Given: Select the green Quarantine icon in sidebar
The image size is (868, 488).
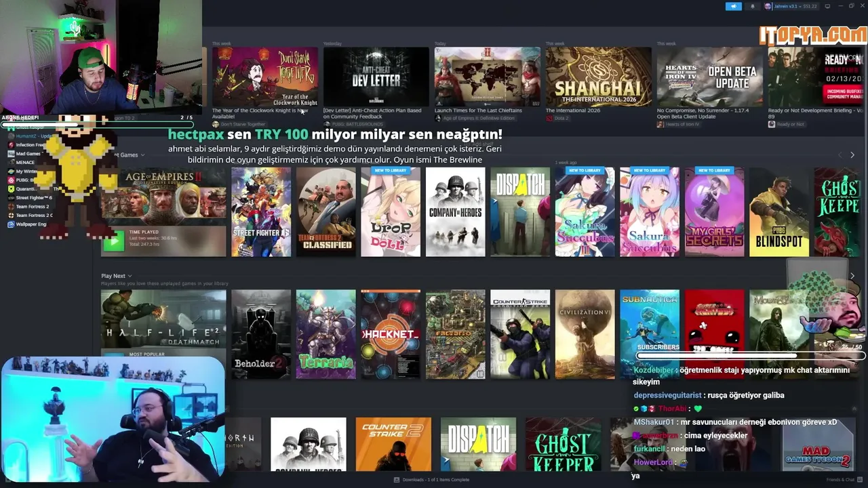Looking at the screenshot, I should 12,189.
